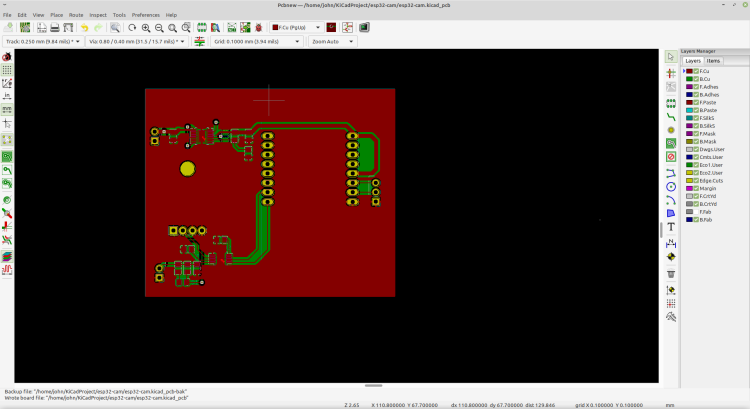Open the Place menu

click(56, 15)
